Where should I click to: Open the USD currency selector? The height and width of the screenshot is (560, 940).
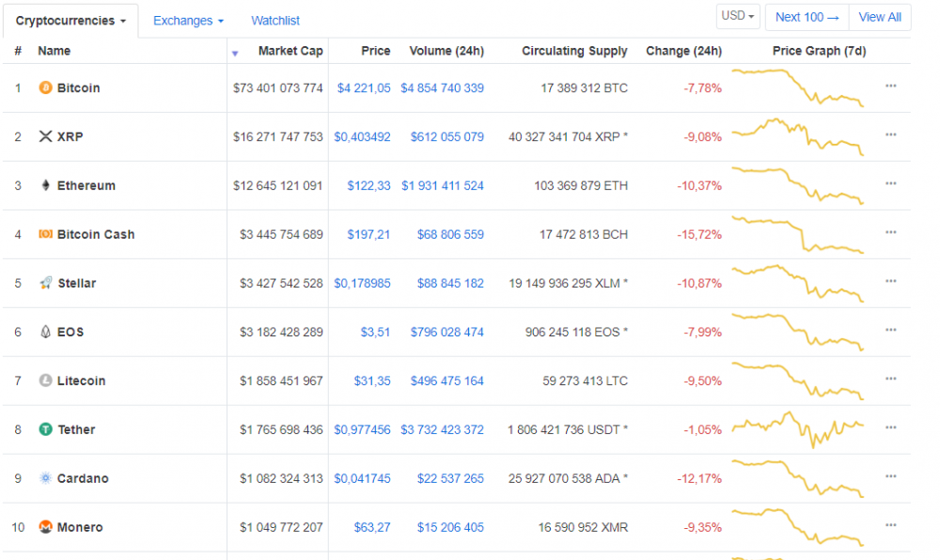pyautogui.click(x=738, y=16)
